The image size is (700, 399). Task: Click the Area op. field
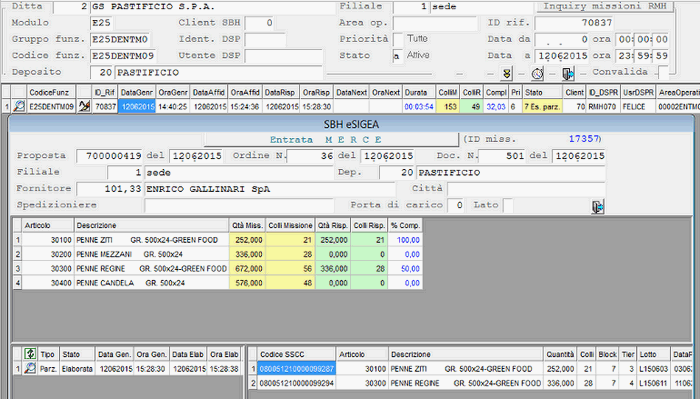coord(435,23)
